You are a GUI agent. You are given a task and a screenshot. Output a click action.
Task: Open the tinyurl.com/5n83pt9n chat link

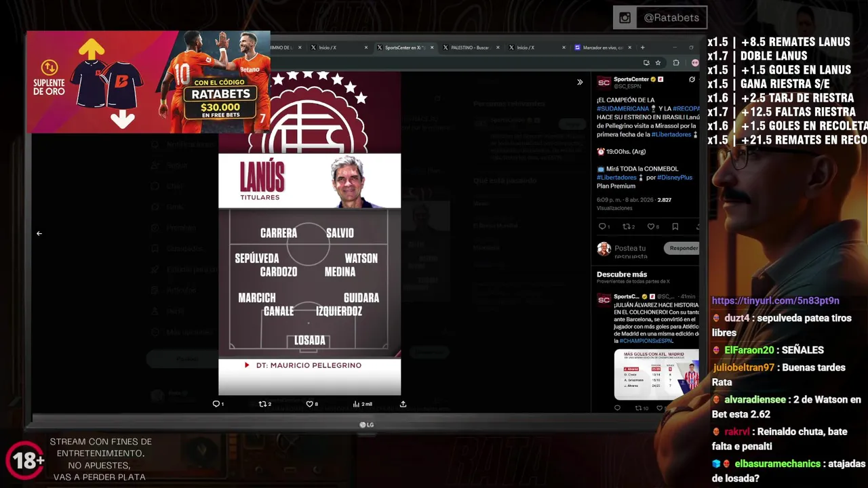776,300
